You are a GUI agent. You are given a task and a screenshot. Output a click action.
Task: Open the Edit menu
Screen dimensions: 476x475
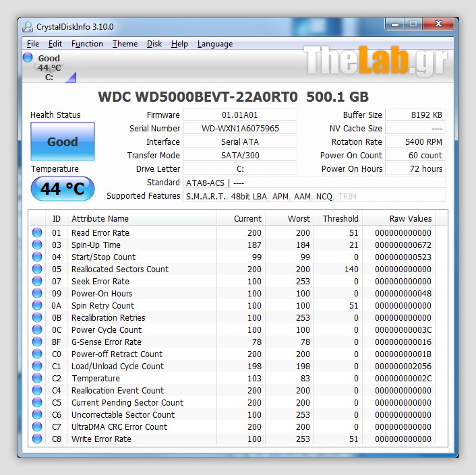coord(55,44)
